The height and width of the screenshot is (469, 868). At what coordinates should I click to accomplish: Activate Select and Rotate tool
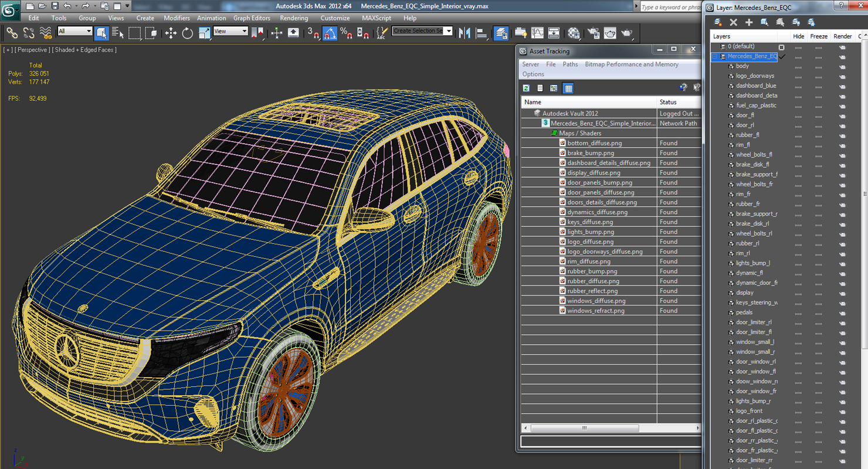point(188,33)
